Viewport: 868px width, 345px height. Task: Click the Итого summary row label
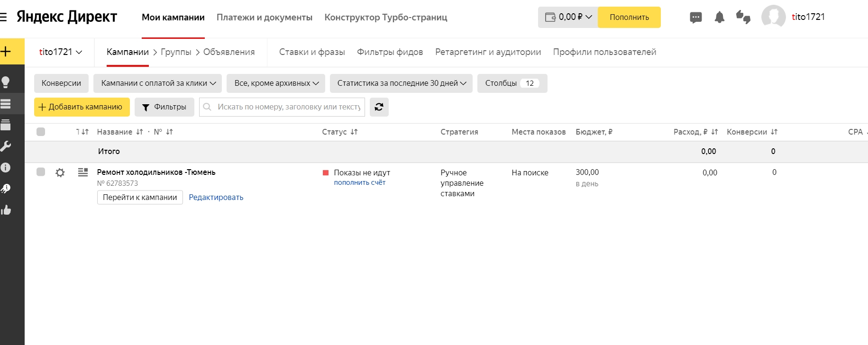109,152
